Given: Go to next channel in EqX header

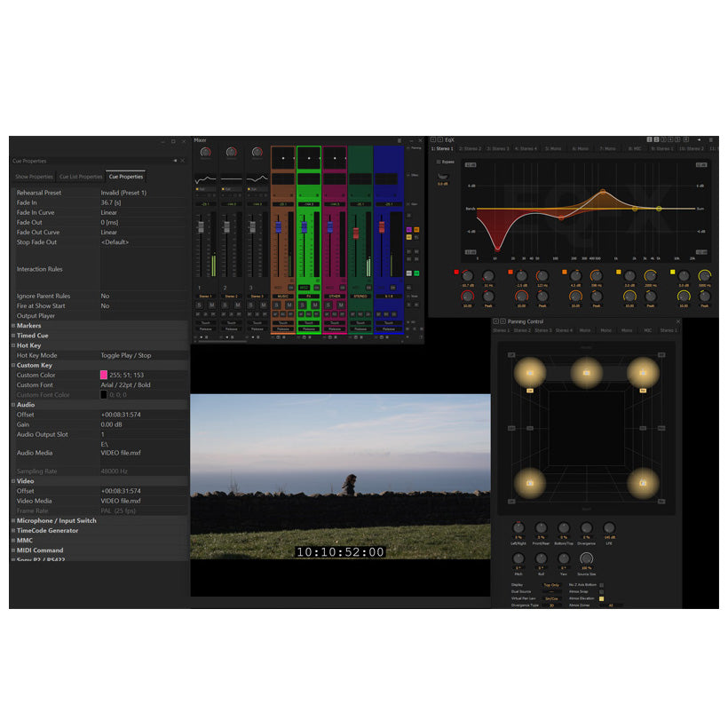Looking at the screenshot, I should pos(440,139).
